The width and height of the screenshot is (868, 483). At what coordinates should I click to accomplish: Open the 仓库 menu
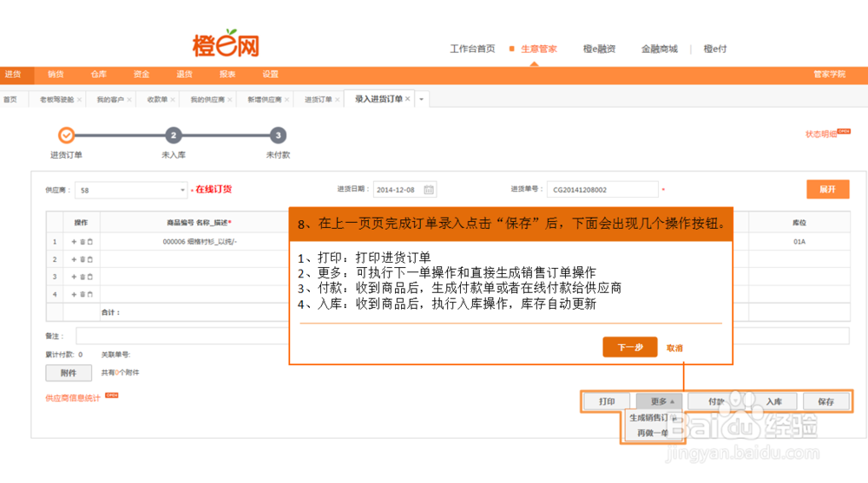click(x=99, y=74)
